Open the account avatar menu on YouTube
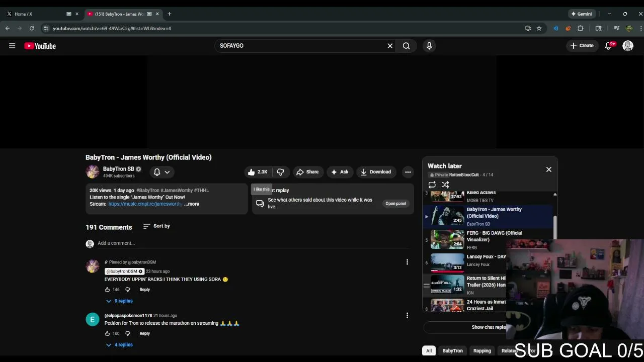Screen dimensions: 644x362 (628, 46)
